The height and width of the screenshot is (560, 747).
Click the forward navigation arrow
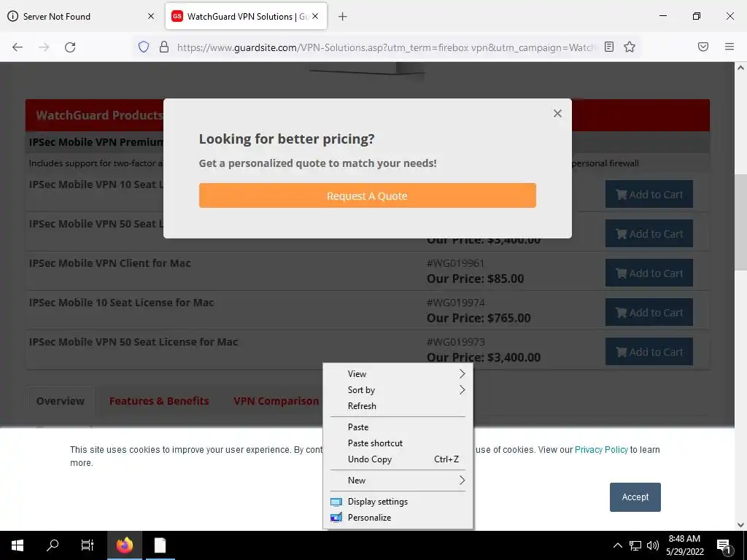coord(44,47)
